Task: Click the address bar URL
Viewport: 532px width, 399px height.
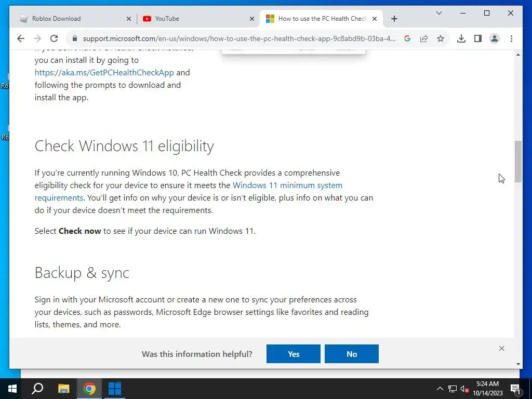Action: coord(239,38)
